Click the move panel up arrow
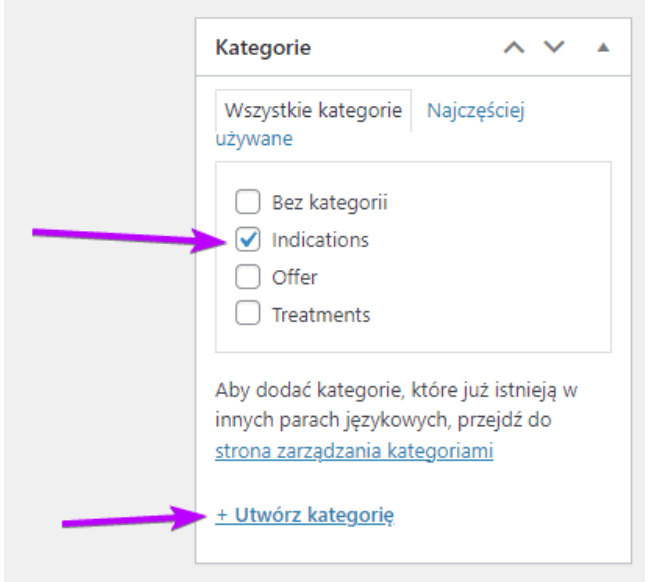The image size is (649, 582). tap(515, 47)
